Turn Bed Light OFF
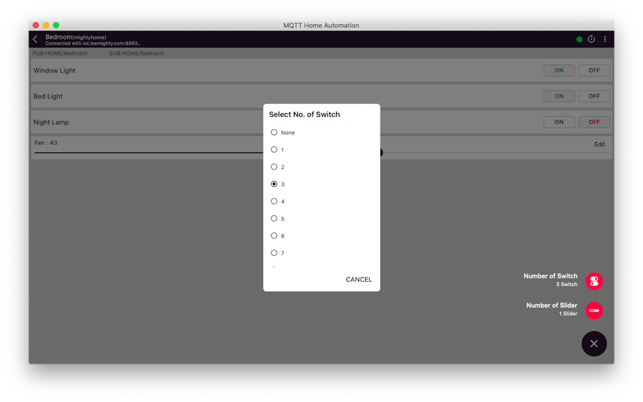 pyautogui.click(x=594, y=97)
